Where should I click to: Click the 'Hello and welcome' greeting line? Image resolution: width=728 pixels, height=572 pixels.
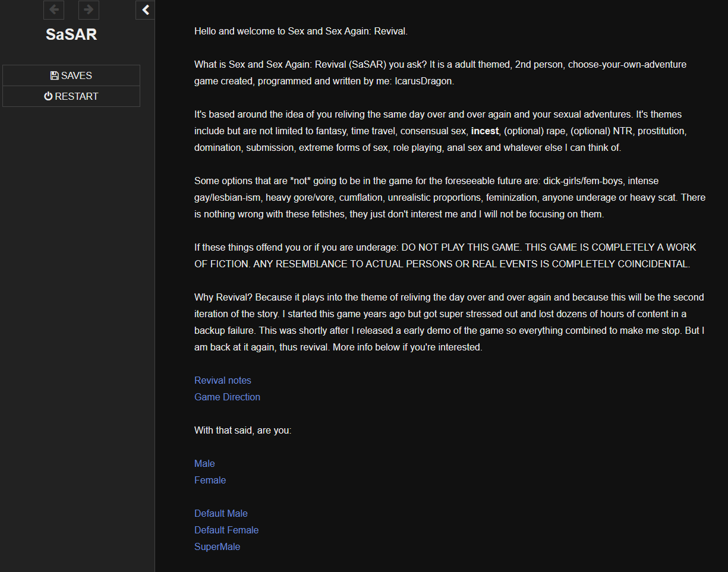click(x=301, y=31)
